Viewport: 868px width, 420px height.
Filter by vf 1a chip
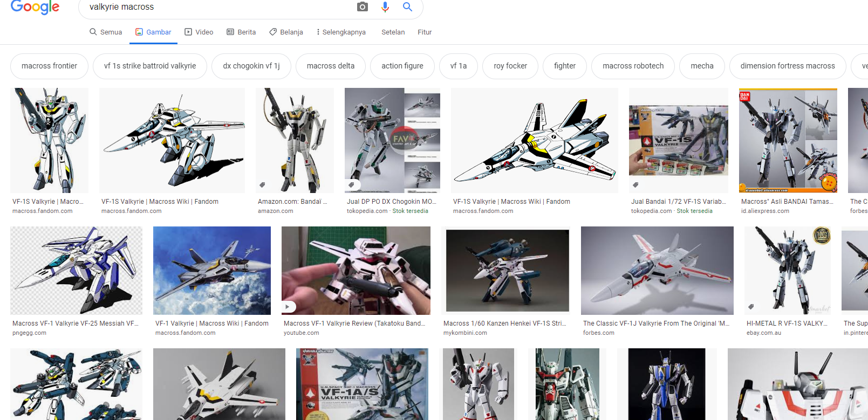point(459,66)
